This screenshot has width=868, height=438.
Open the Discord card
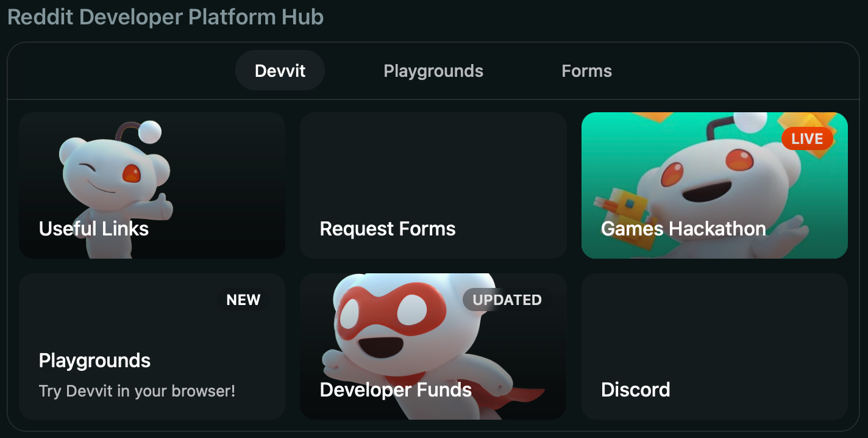[714, 346]
